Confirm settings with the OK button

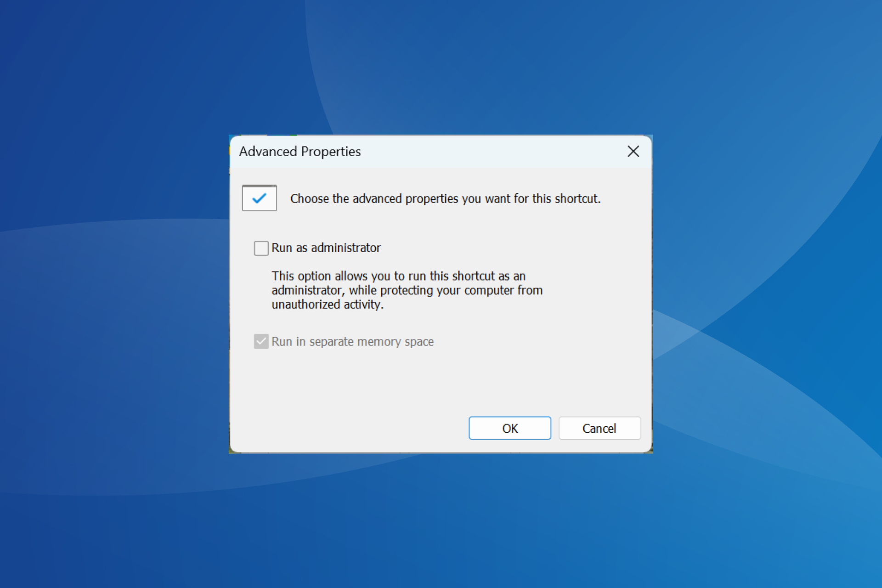510,428
